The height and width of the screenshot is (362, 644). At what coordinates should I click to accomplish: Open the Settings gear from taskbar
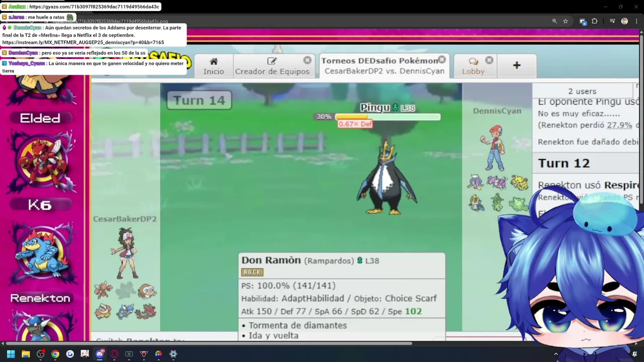point(173,354)
